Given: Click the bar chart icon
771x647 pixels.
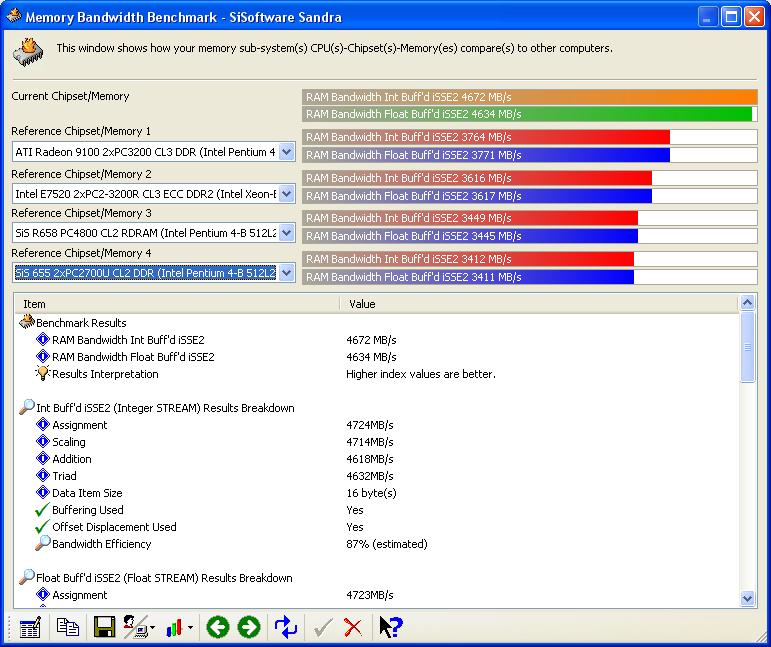Looking at the screenshot, I should (x=174, y=628).
